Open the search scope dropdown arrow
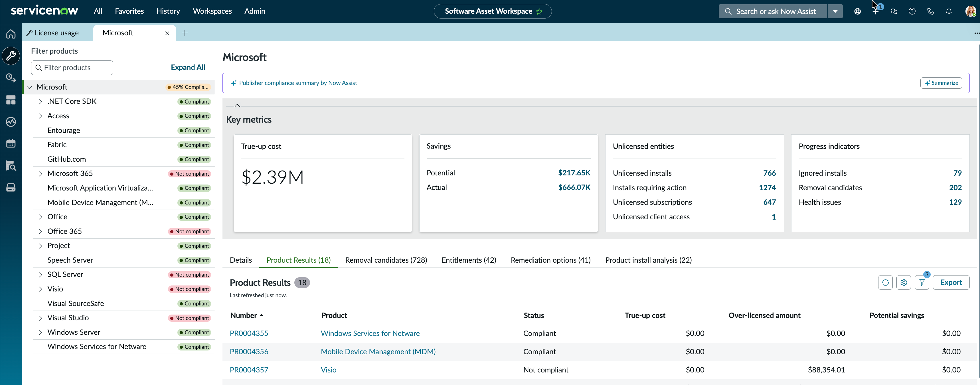This screenshot has height=385, width=980. click(835, 11)
